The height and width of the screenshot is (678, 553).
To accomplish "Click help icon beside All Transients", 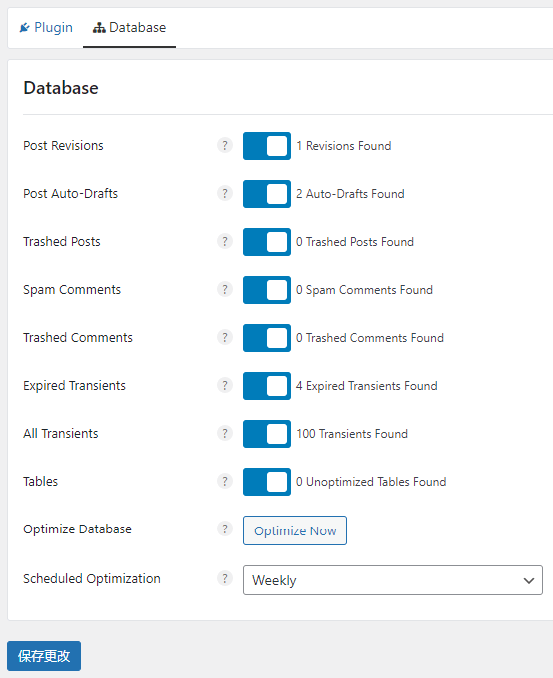I will click(225, 433).
